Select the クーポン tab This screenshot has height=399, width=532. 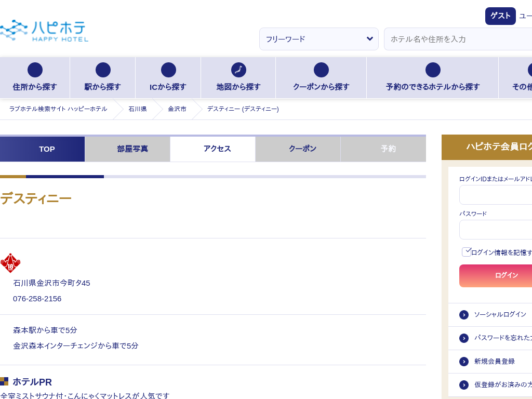pos(302,149)
